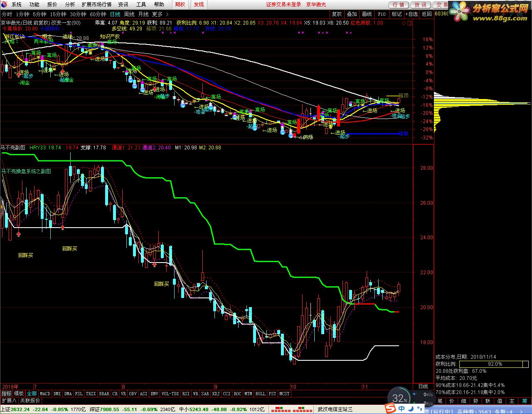The width and height of the screenshot is (532, 414).
Task: Select 周线 period tab
Action: click(x=129, y=14)
